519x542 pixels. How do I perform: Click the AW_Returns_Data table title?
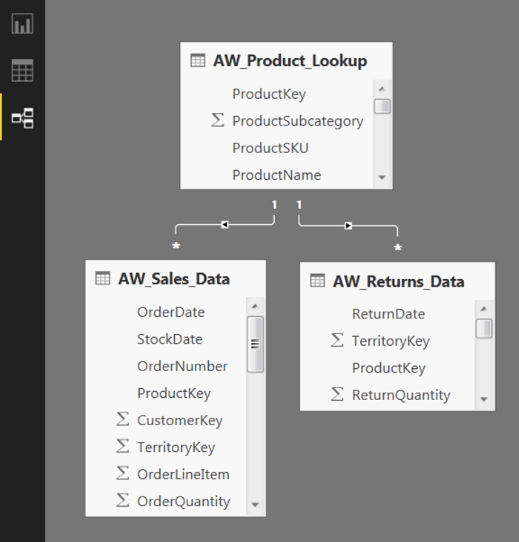click(398, 281)
